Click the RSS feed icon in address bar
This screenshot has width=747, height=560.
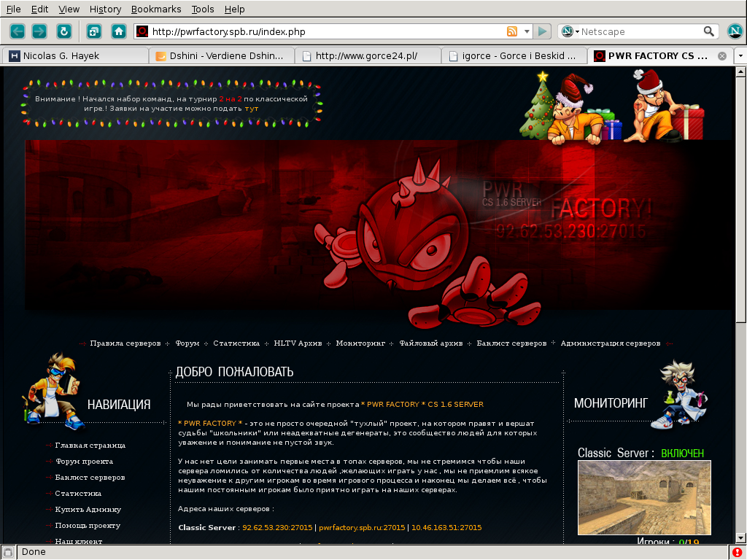(512, 31)
